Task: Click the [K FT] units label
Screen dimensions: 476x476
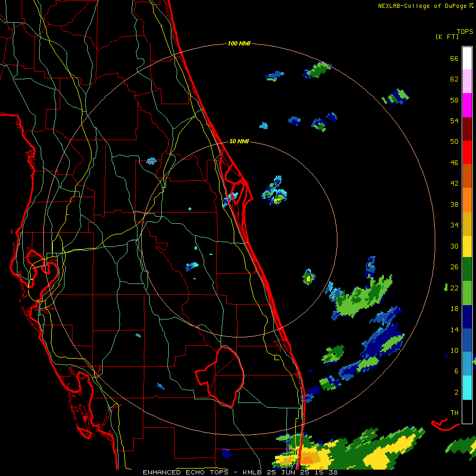Action: pos(447,36)
